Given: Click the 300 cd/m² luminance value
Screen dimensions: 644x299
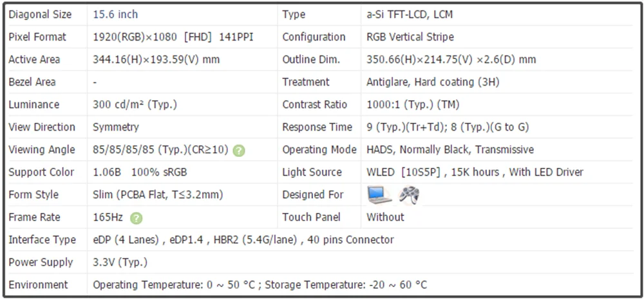Looking at the screenshot, I should 135,104.
